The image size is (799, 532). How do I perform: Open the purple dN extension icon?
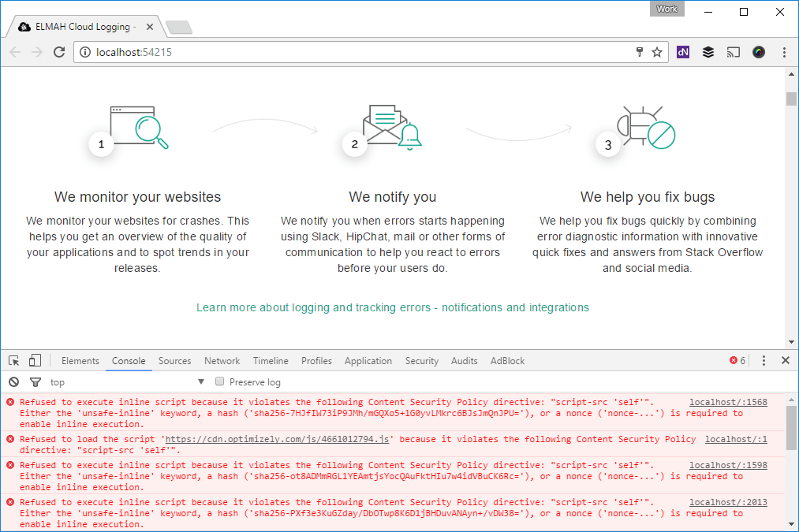point(682,52)
